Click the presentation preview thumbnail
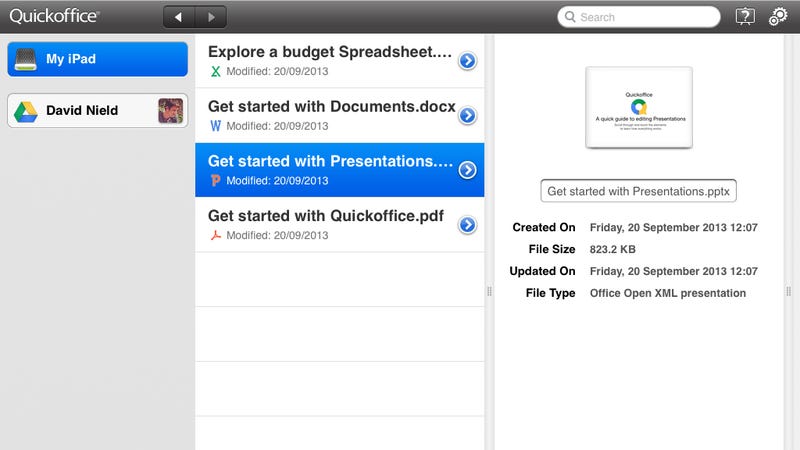The image size is (800, 450). (x=639, y=107)
